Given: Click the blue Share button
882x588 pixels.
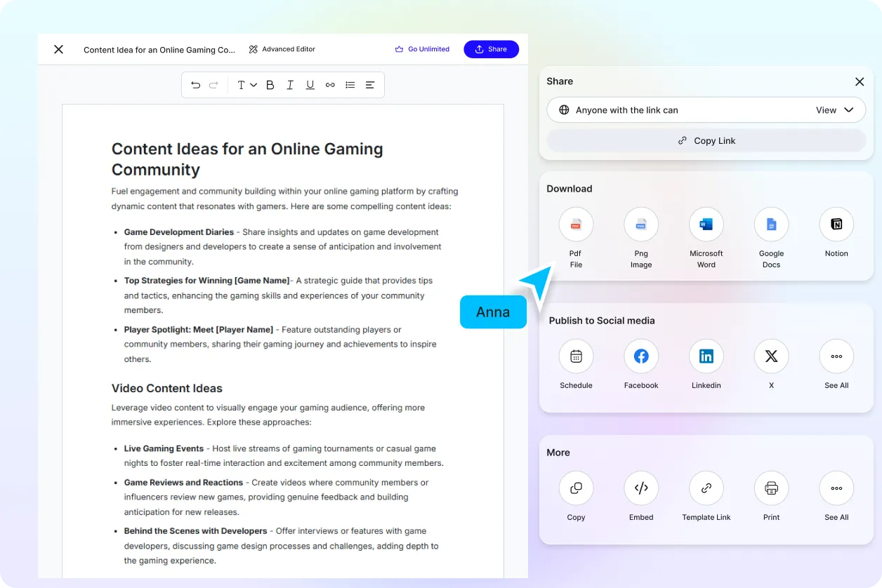Looking at the screenshot, I should [491, 49].
